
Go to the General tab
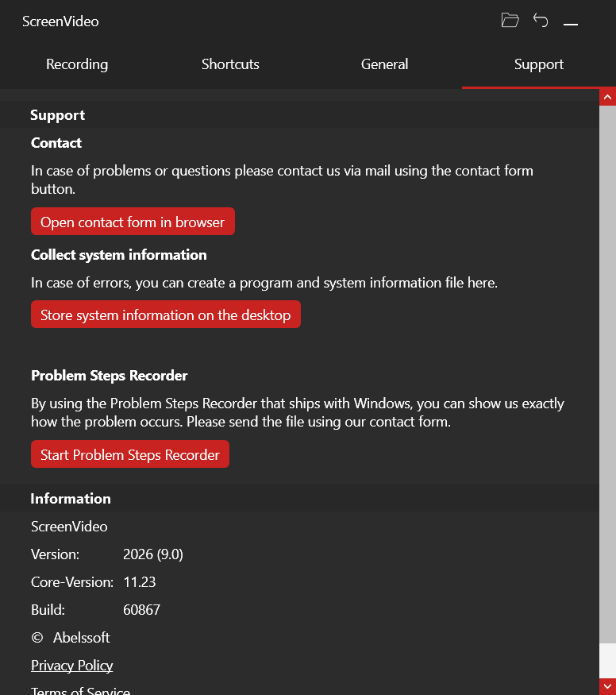tap(384, 64)
